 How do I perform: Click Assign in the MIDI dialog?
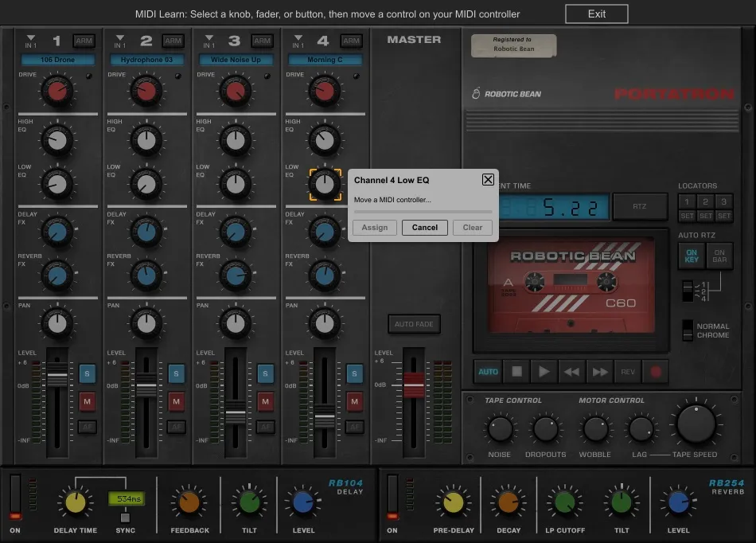click(x=375, y=227)
